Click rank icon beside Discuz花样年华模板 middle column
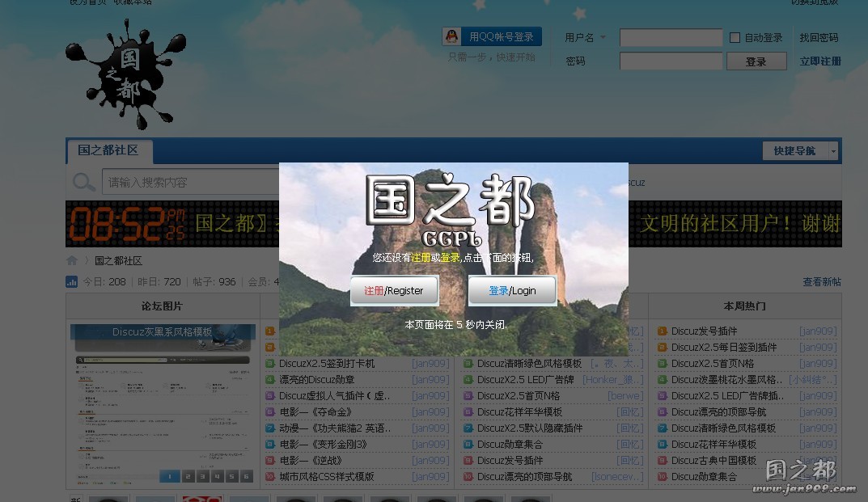868x502 pixels. [468, 411]
